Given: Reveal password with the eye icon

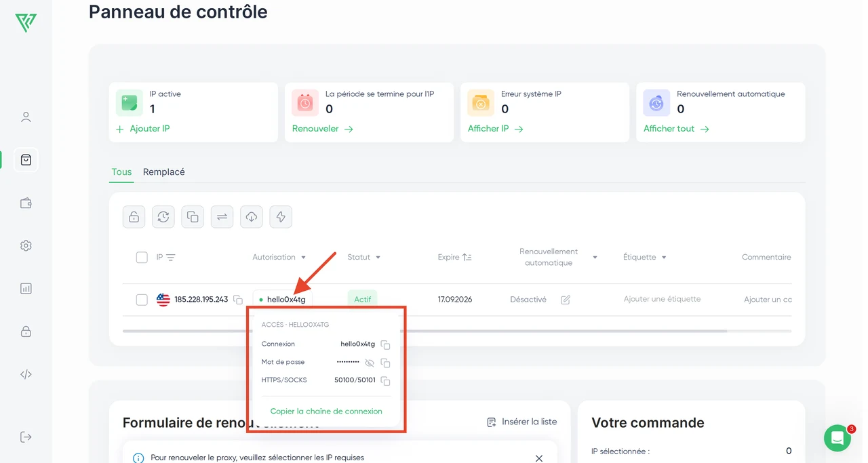Looking at the screenshot, I should [370, 363].
